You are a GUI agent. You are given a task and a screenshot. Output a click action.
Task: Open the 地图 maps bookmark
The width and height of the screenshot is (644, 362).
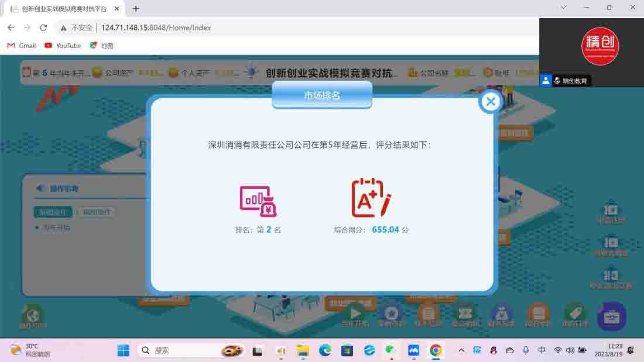[x=101, y=46]
